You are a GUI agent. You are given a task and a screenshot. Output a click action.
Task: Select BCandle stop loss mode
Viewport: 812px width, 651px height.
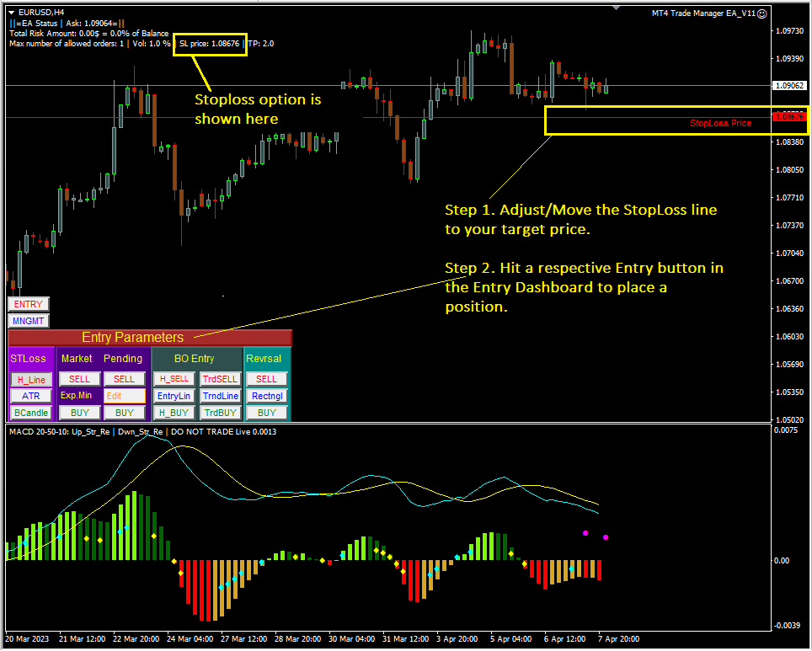pos(31,413)
